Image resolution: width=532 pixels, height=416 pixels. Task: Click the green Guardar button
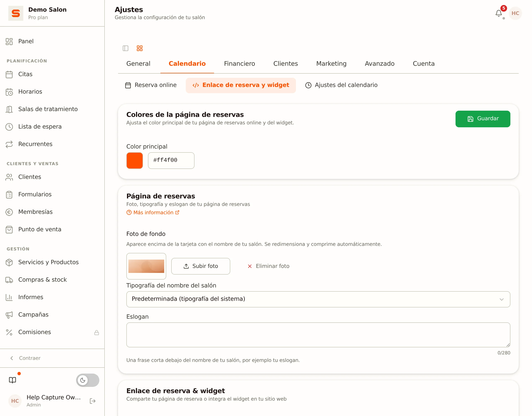(483, 119)
